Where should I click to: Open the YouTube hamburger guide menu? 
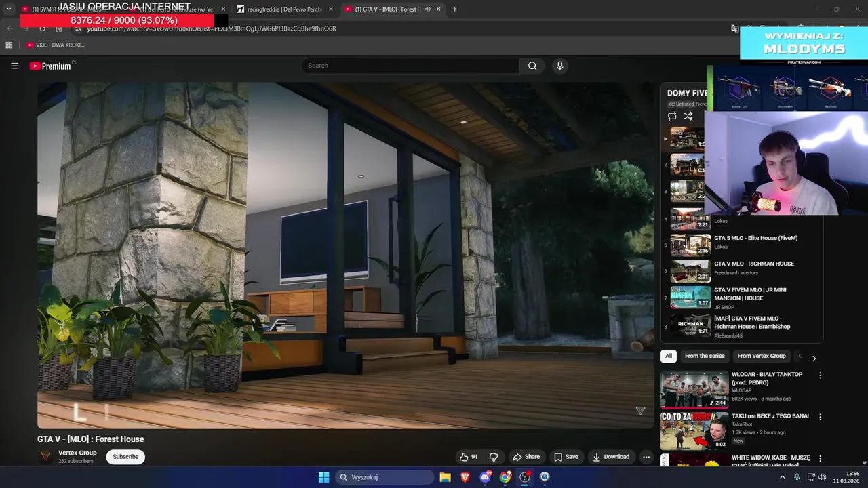(x=14, y=66)
